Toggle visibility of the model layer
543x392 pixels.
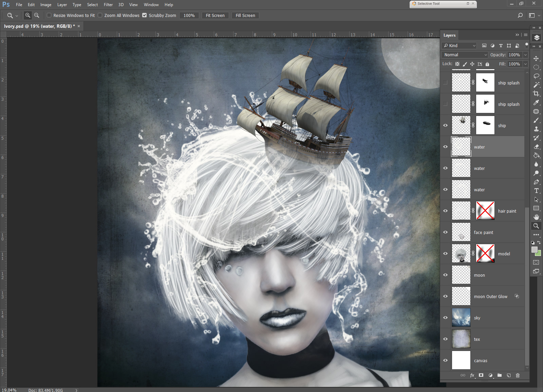pos(445,254)
